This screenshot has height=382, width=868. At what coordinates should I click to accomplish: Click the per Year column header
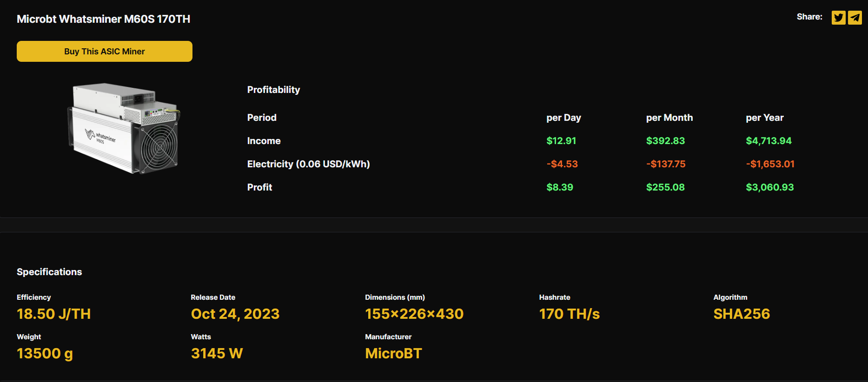click(765, 118)
